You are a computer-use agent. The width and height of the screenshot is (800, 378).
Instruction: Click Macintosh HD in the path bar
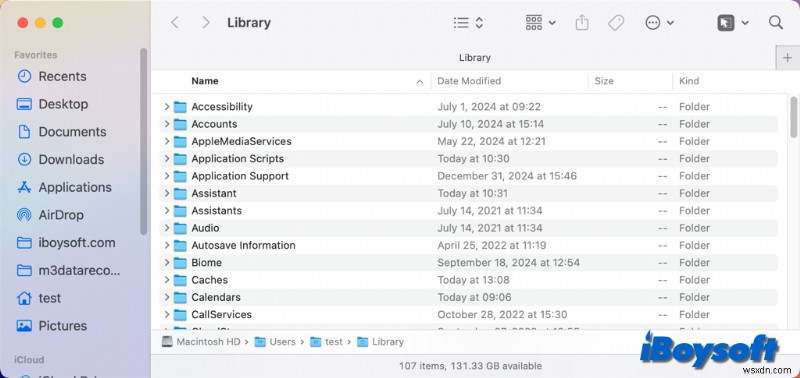[201, 342]
